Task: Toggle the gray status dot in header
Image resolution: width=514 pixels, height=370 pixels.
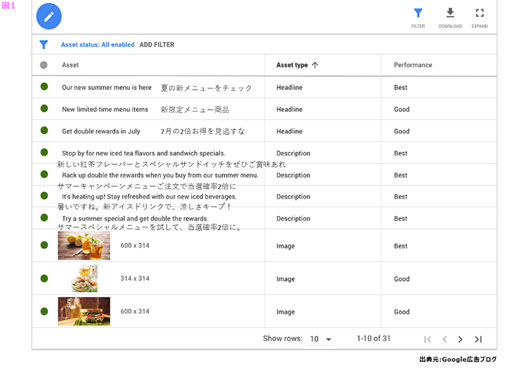Action: (44, 65)
